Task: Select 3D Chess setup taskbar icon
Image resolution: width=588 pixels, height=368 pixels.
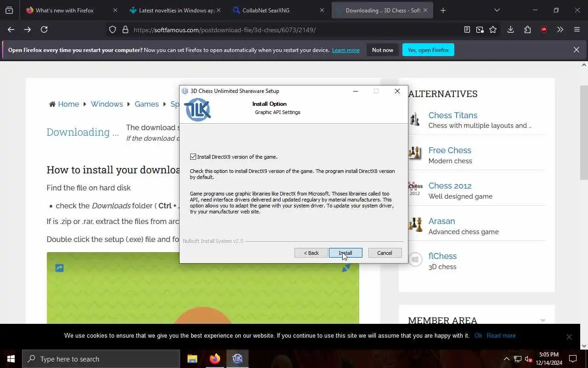Action: pos(237,359)
